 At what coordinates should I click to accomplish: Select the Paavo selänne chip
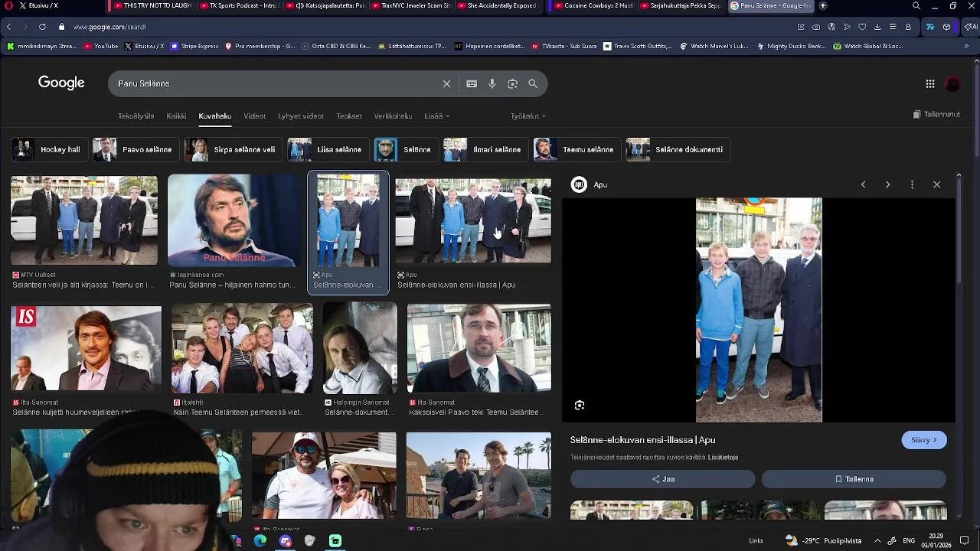click(136, 150)
